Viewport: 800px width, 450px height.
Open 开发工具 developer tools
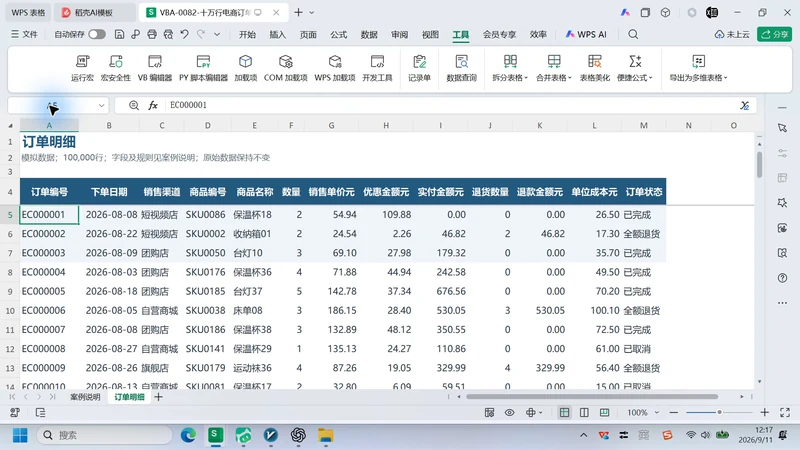tap(377, 68)
